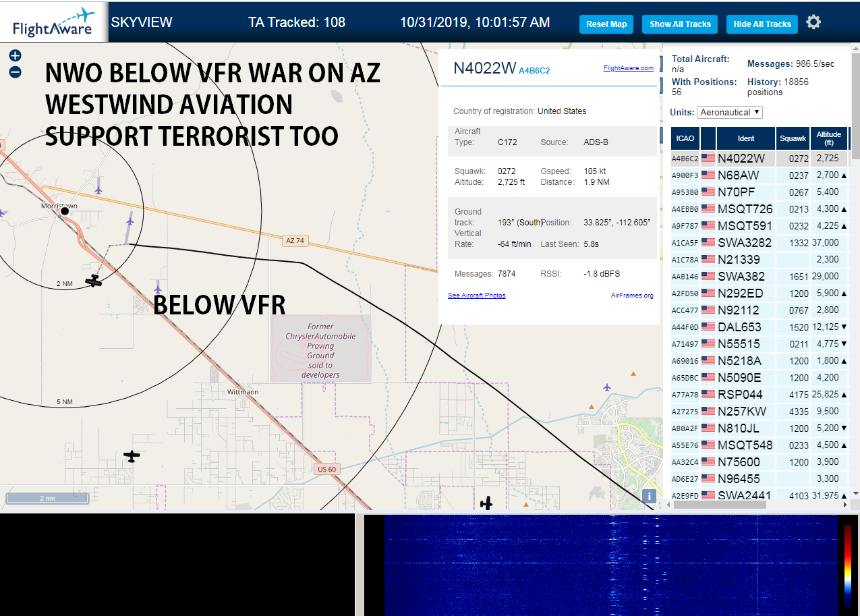
Task: Select the N4022W row in aircraft table
Action: [x=760, y=159]
